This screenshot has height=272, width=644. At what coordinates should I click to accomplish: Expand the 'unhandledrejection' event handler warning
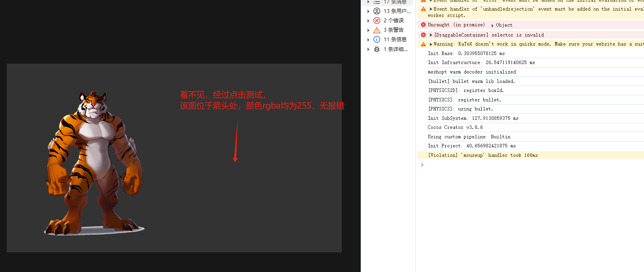pyautogui.click(x=431, y=9)
